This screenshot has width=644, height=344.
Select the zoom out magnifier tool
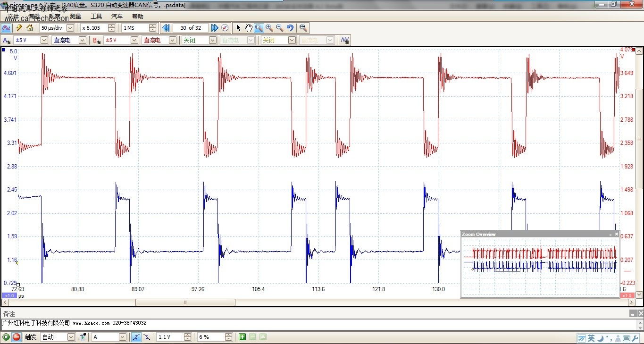click(x=280, y=28)
